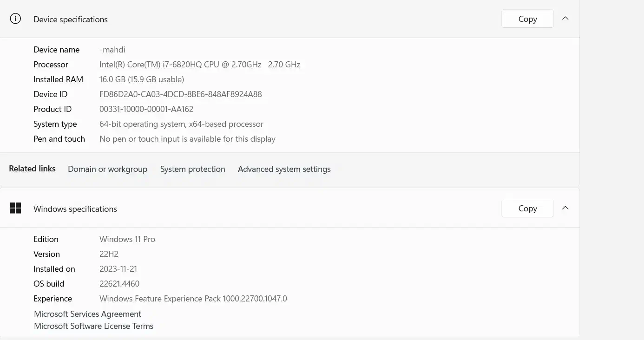Click the Installed RAM value
The width and height of the screenshot is (644, 340).
tap(141, 79)
